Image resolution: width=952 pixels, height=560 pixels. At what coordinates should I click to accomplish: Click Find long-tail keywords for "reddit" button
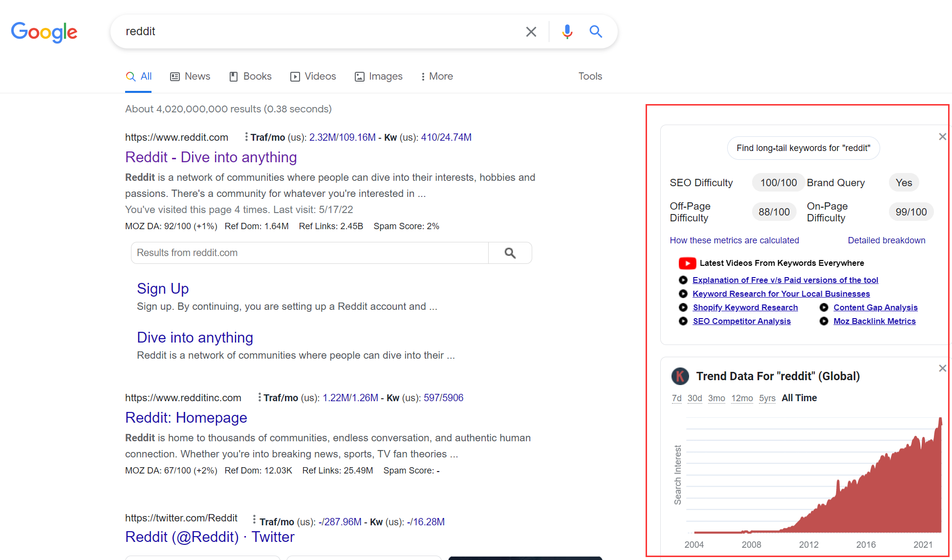point(803,148)
